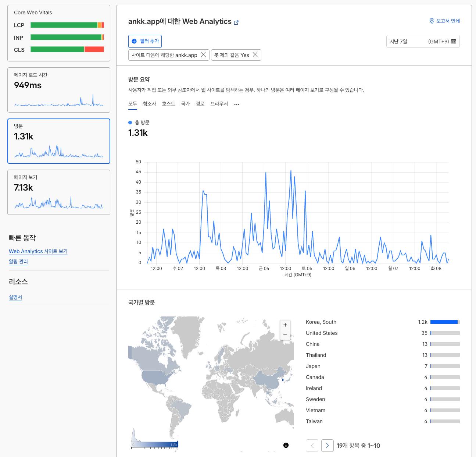Screen dimensions: 476x457
Task: Select Korea, South in country list
Action: pyautogui.click(x=383, y=322)
